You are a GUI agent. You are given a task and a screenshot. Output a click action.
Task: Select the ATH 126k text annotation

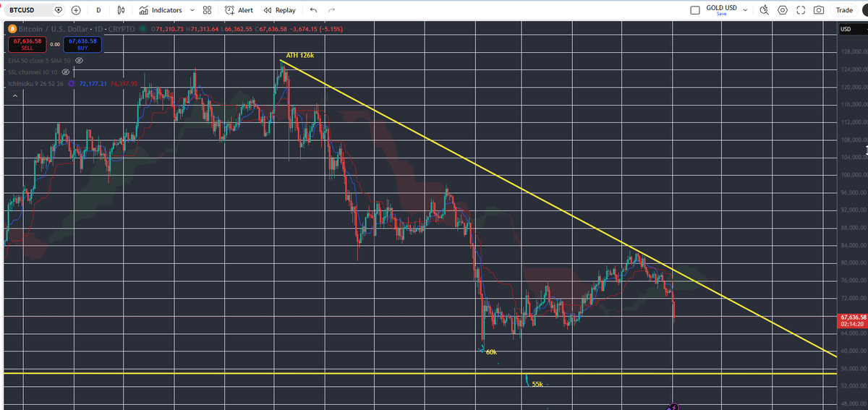(x=300, y=55)
